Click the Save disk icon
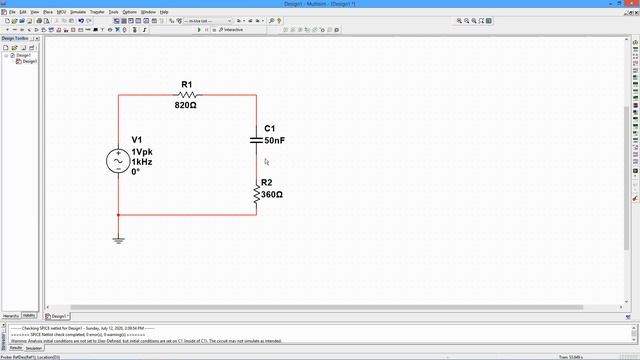This screenshot has width=640, height=360. 29,21
